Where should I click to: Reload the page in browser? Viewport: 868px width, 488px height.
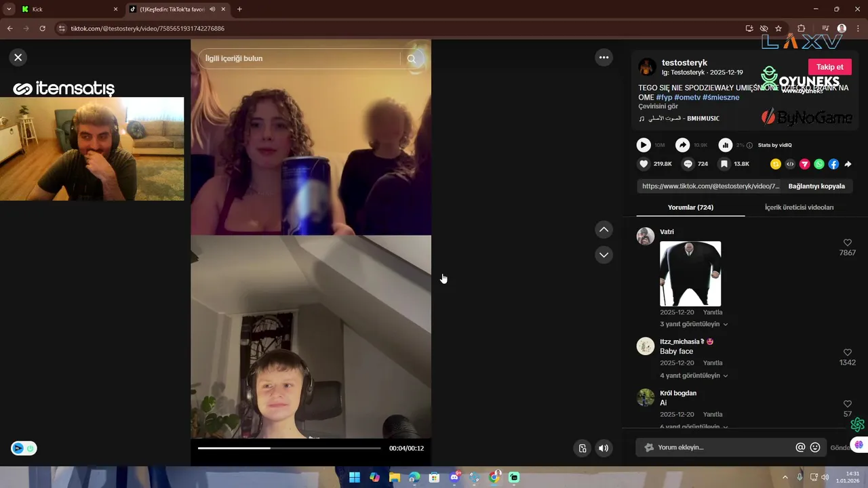pos(42,28)
